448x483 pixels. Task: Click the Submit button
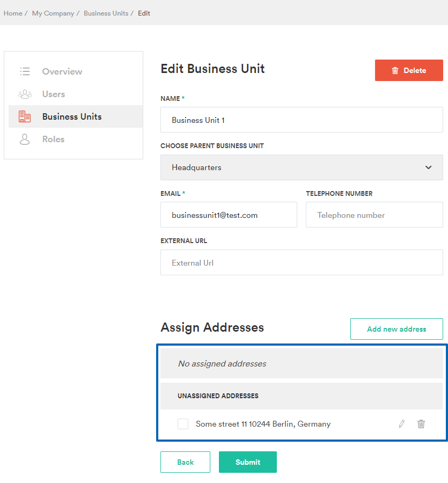click(x=247, y=462)
